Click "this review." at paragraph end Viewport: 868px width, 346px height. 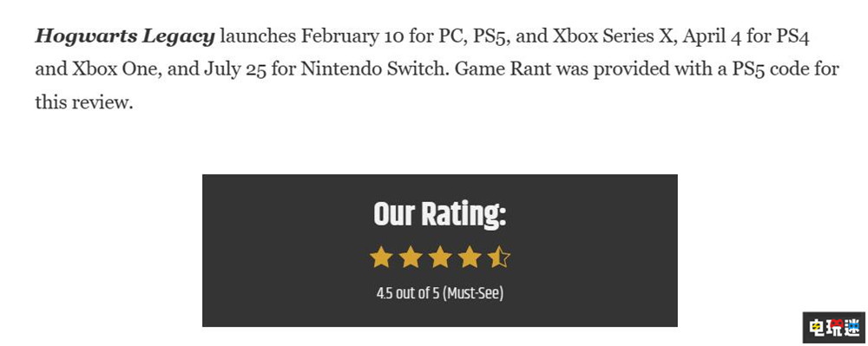point(84,102)
